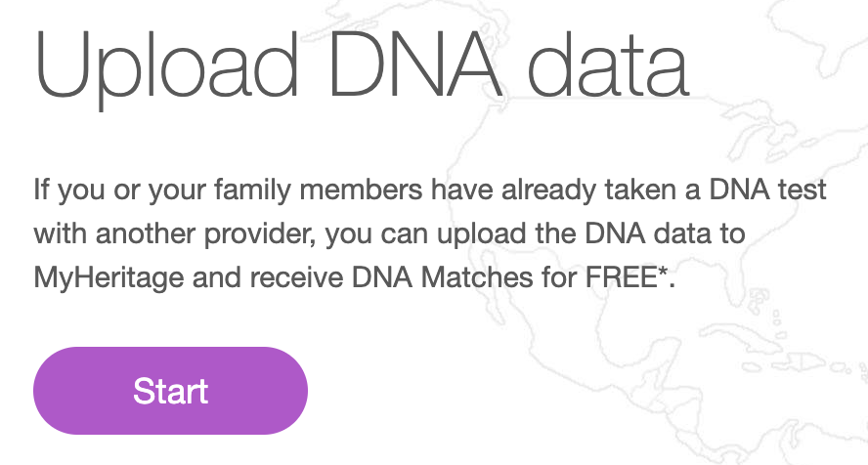Click "DNA test" ending the first paragraph line

767,190
